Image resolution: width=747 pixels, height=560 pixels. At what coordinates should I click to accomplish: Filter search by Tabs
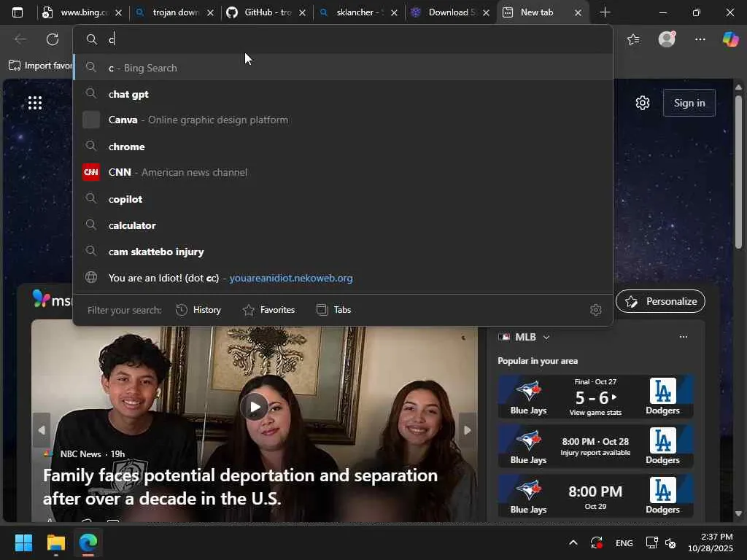[x=334, y=310]
